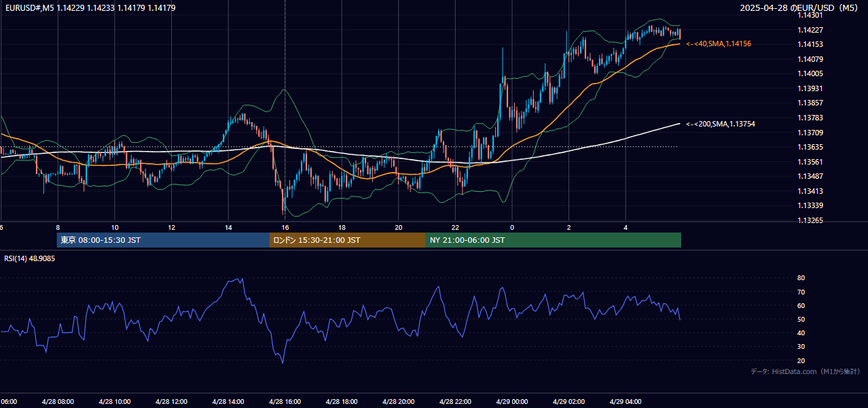
Task: Click RSI level 60 on scale
Action: point(801,305)
